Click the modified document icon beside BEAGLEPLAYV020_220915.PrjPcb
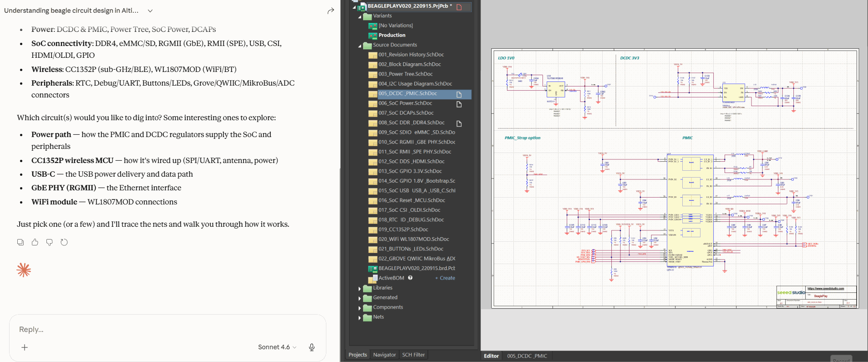 (x=459, y=6)
